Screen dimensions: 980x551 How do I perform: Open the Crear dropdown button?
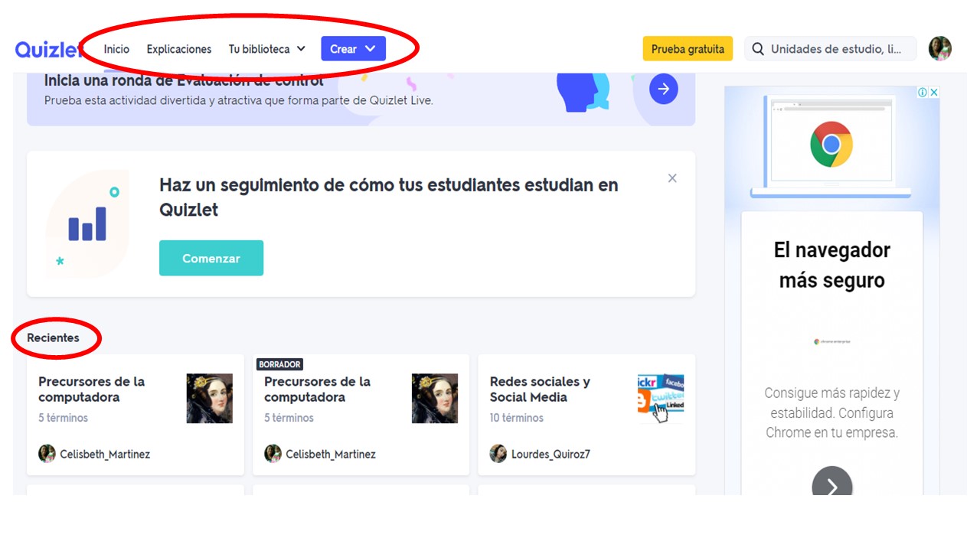pos(353,49)
